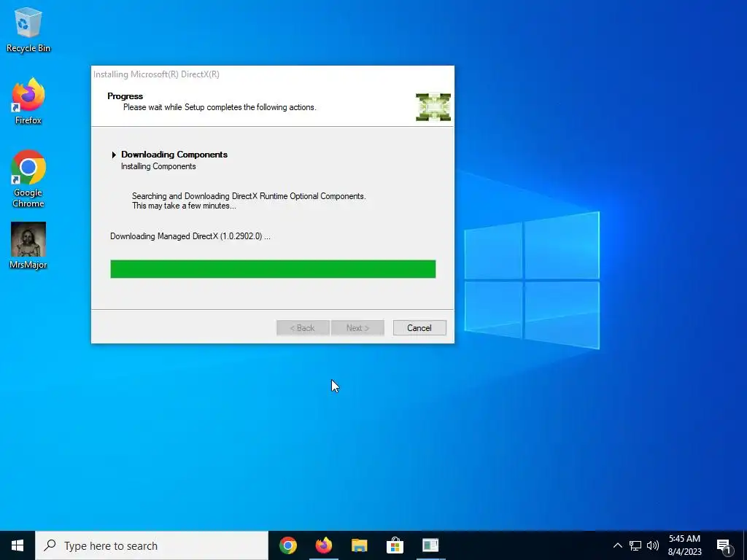The width and height of the screenshot is (747, 560).
Task: Click the Installing Microsoft(R) DirectX(R) title bar
Action: pos(273,74)
